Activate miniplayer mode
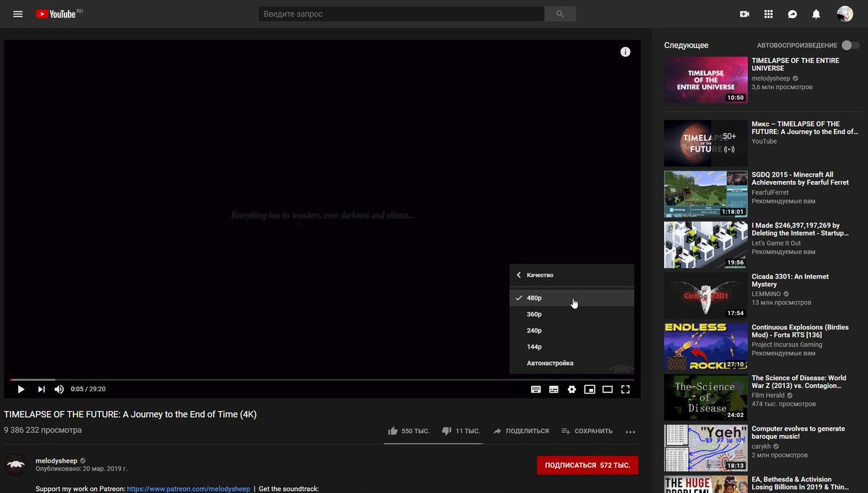Image resolution: width=868 pixels, height=493 pixels. (590, 389)
